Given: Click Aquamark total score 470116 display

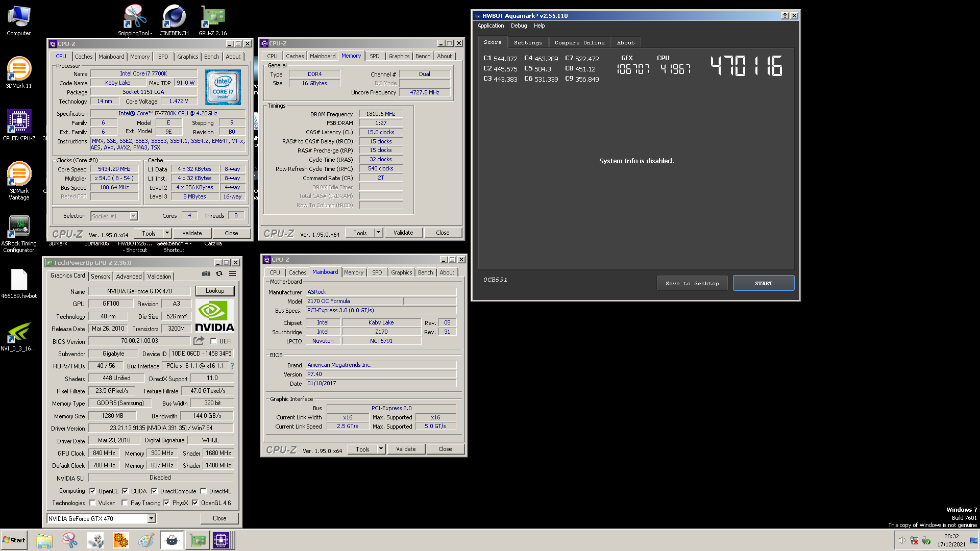Looking at the screenshot, I should point(746,66).
